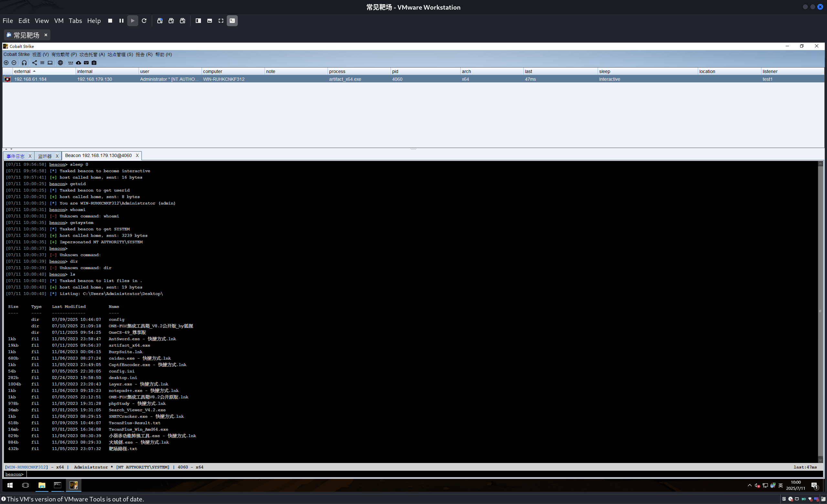Switch to the 事件日志 tab
The height and width of the screenshot is (504, 827).
[16, 156]
